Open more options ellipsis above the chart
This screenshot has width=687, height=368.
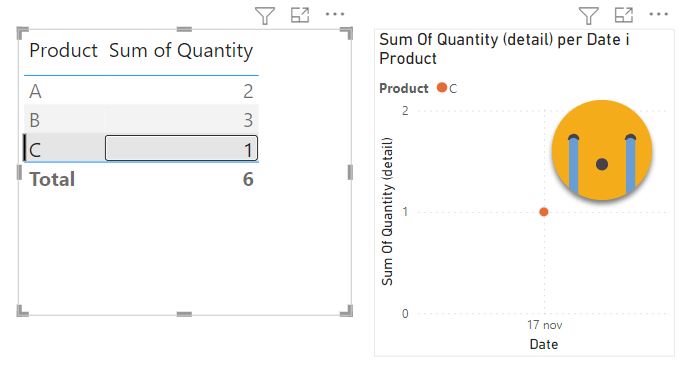coord(659,14)
